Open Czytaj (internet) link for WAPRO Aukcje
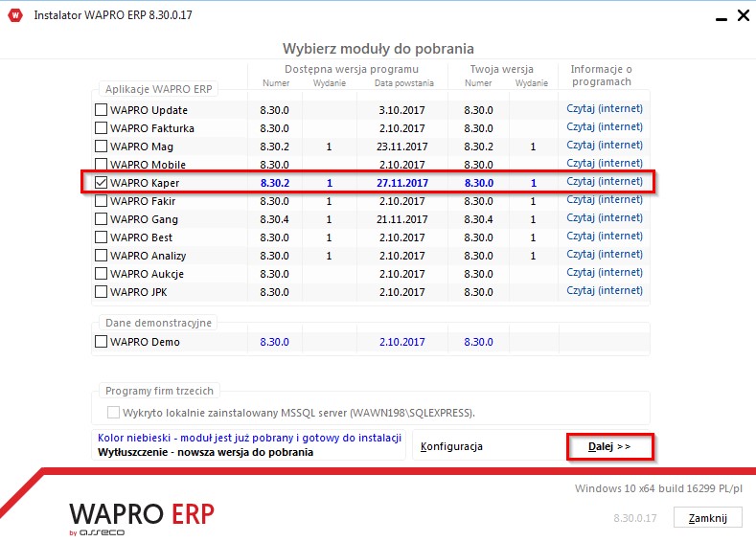Image resolution: width=756 pixels, height=542 pixels. click(605, 273)
